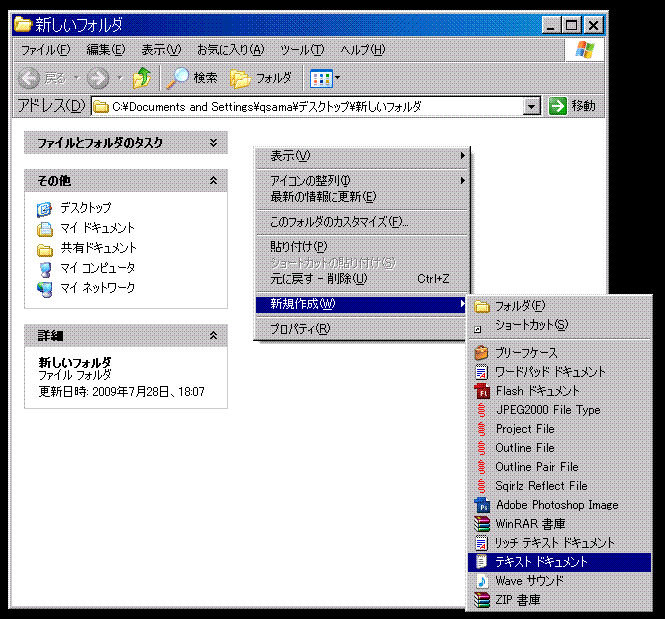The height and width of the screenshot is (619, 665).
Task: Select New (新規作成) in context menu
Action: 360,304
